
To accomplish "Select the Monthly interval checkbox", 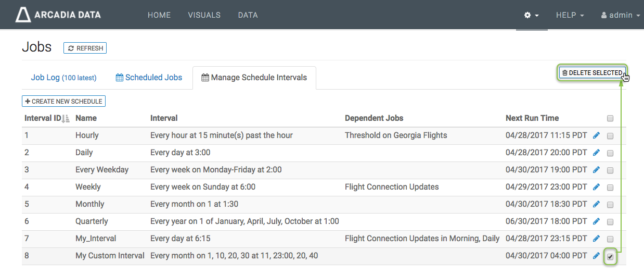I will (610, 205).
